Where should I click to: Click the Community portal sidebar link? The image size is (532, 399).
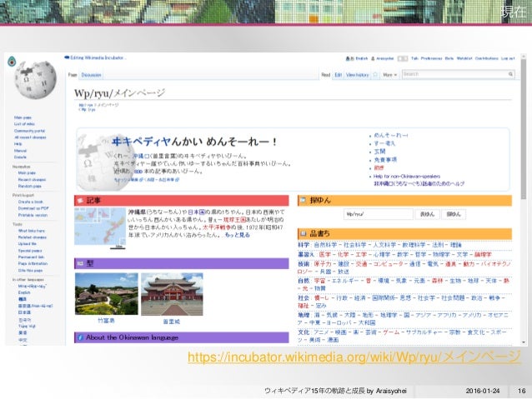(29, 131)
